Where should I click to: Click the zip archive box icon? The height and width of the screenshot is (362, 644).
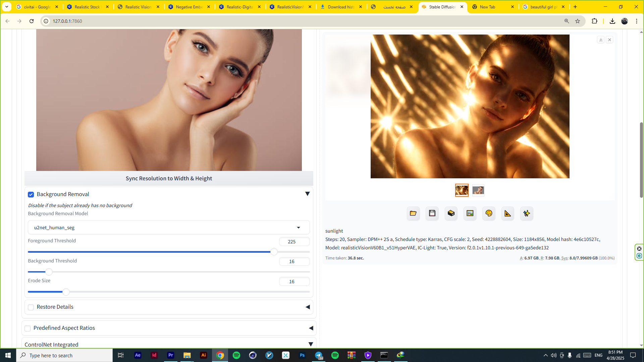click(451, 214)
